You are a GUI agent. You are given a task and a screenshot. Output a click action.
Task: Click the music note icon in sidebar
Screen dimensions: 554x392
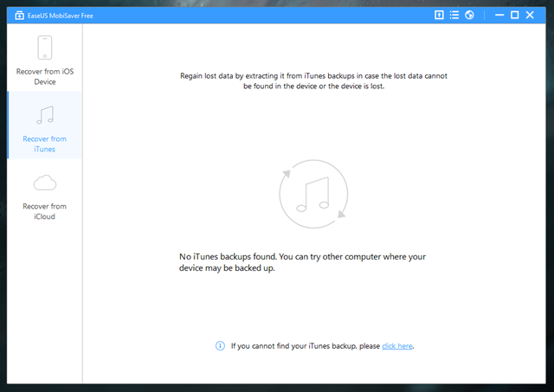click(x=45, y=115)
